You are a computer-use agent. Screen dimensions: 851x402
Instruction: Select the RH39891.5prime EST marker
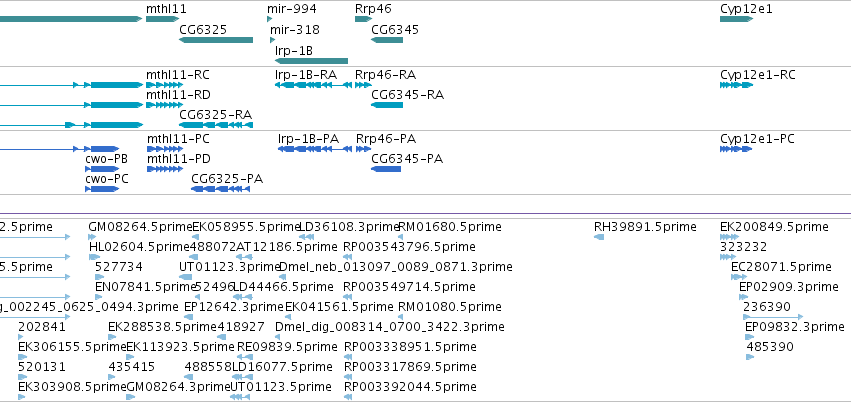(x=599, y=237)
